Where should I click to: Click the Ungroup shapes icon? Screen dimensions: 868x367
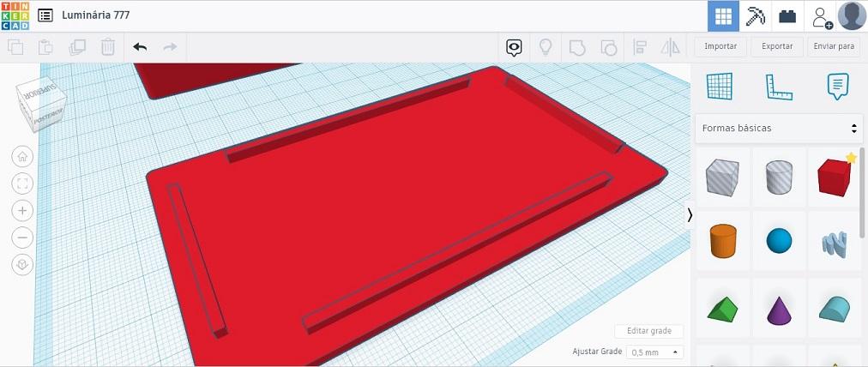coord(608,48)
